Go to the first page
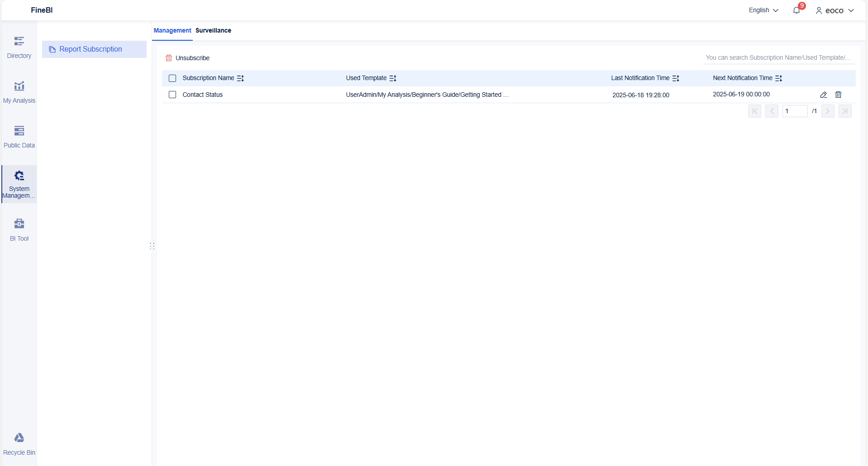868x466 pixels. (x=755, y=111)
